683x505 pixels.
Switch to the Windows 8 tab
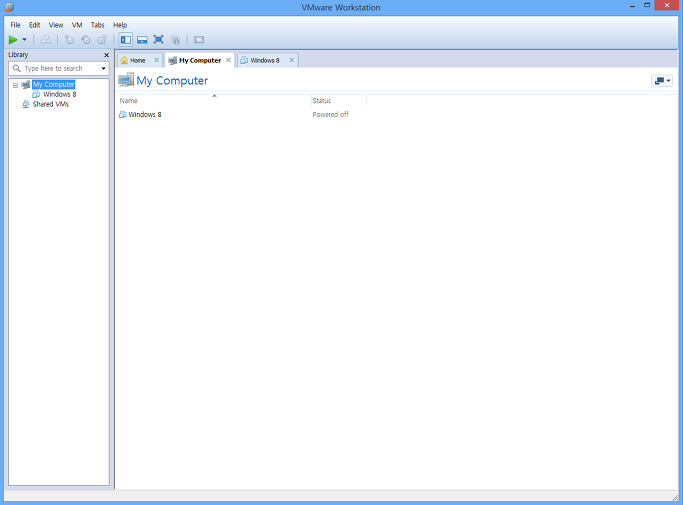point(265,60)
